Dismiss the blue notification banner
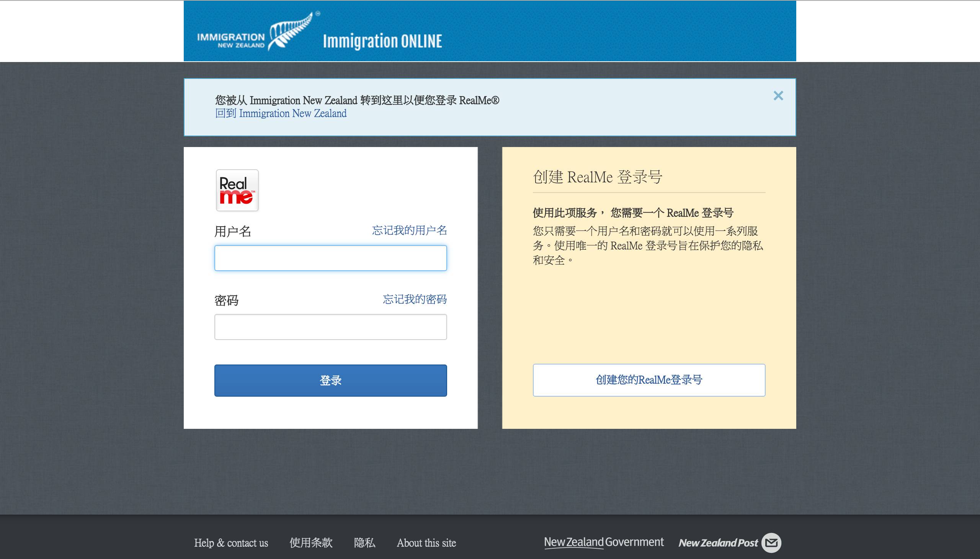Screen dimensions: 980x559 [778, 96]
